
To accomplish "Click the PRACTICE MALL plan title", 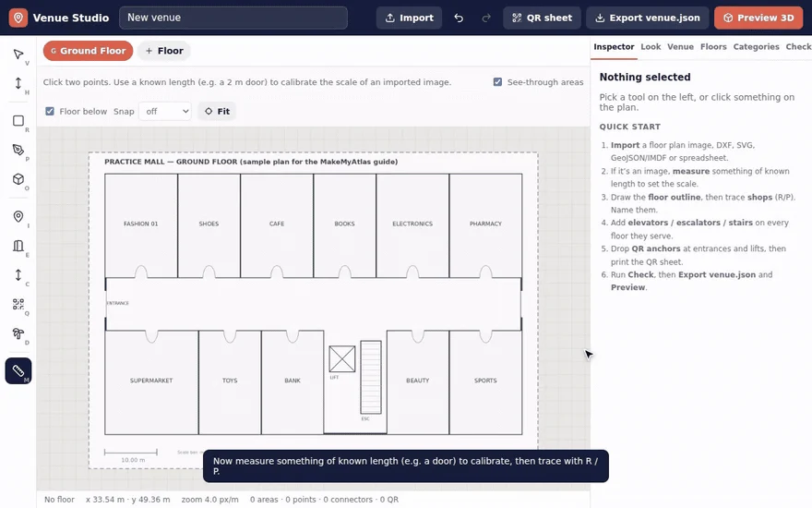I will coord(251,162).
